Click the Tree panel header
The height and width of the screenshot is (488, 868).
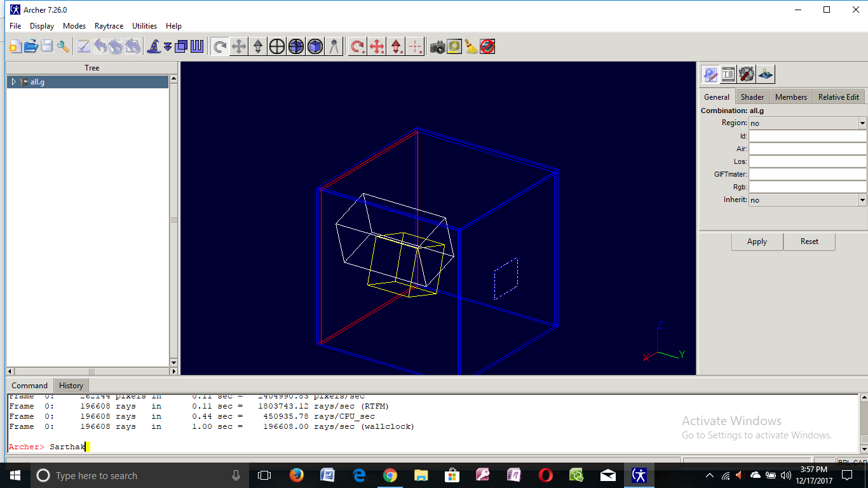(92, 67)
